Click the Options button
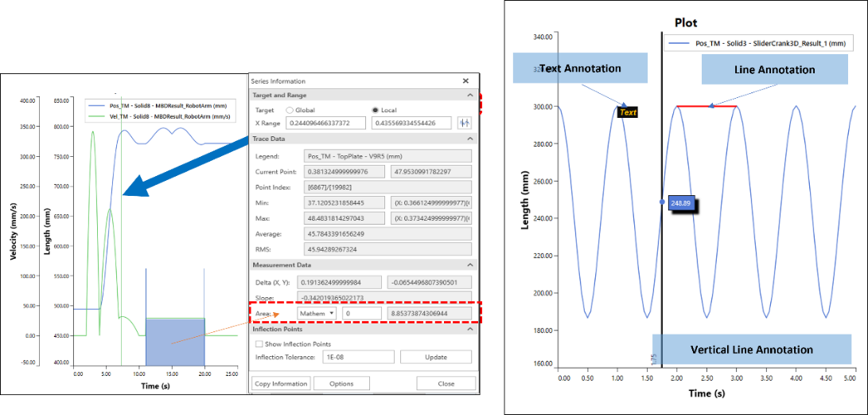 (x=341, y=383)
